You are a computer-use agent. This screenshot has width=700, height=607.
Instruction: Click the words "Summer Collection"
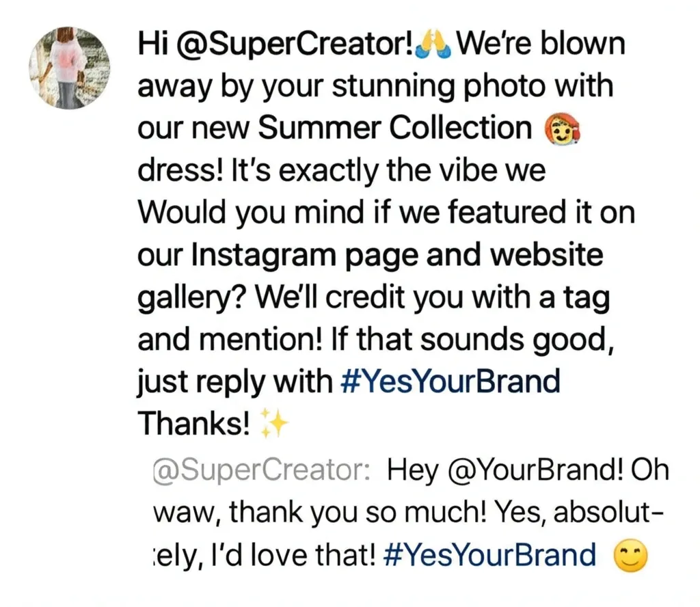coord(395,127)
